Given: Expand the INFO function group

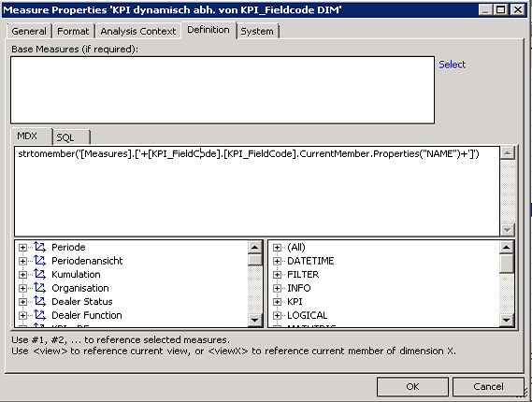Looking at the screenshot, I should click(277, 288).
